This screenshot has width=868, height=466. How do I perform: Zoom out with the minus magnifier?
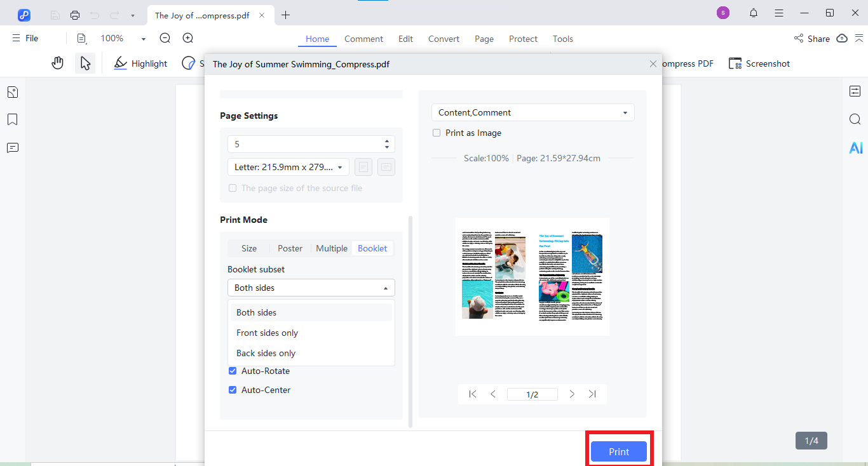coord(165,38)
